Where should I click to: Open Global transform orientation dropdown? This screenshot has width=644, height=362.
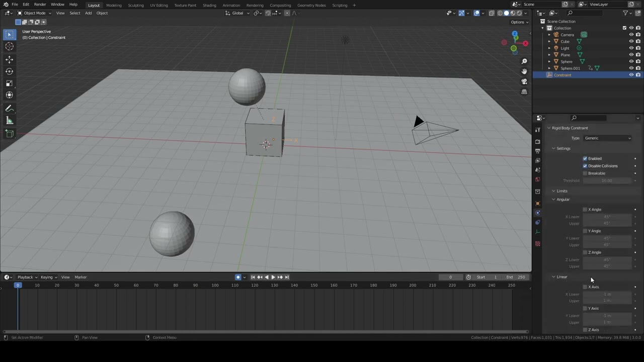click(237, 13)
